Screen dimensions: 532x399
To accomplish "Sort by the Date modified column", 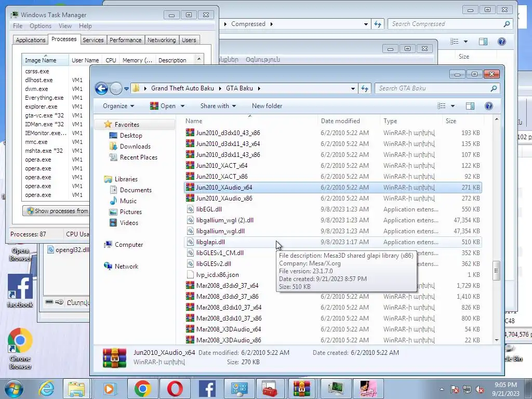I will [x=340, y=121].
